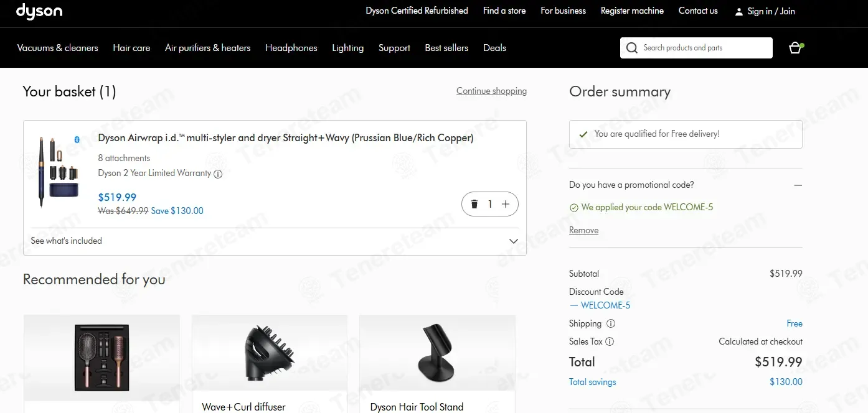Click the Save $130.00 text
Screen dimensions: 868x413
click(177, 211)
